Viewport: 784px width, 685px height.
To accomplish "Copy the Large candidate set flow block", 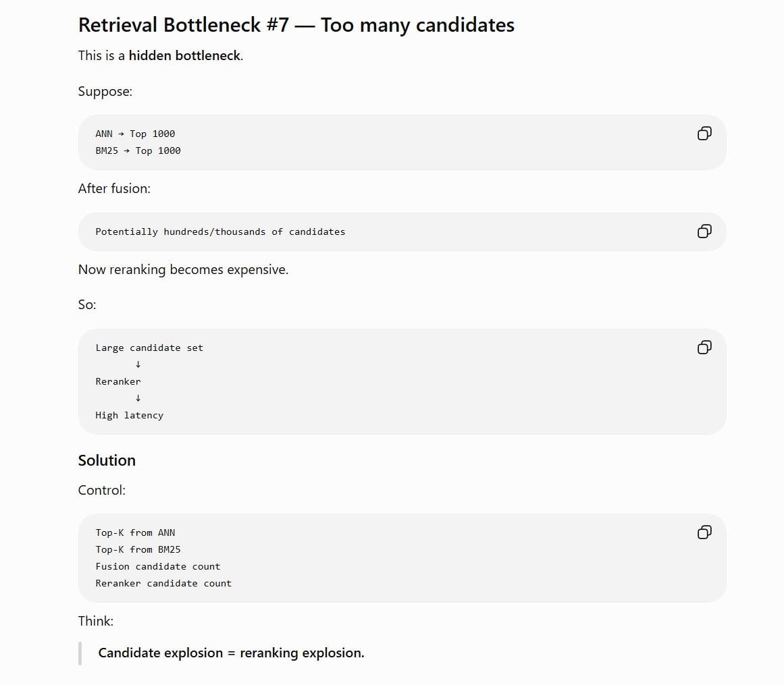I will coord(704,348).
